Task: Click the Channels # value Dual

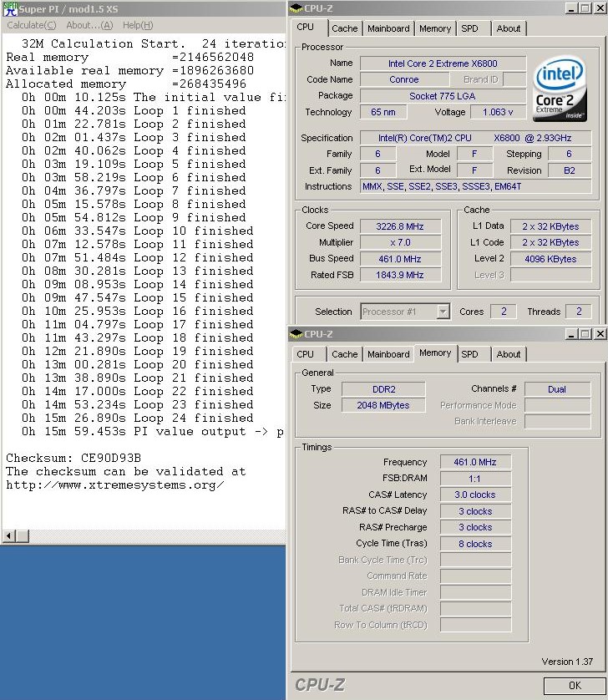Action: coord(557,389)
